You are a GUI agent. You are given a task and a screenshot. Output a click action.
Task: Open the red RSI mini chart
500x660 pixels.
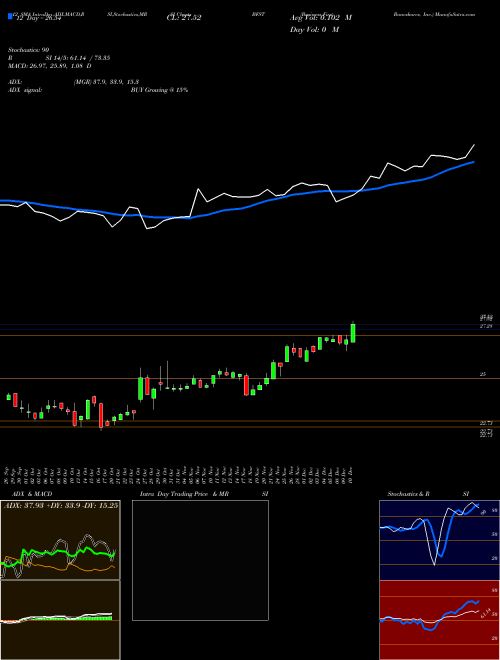click(439, 620)
